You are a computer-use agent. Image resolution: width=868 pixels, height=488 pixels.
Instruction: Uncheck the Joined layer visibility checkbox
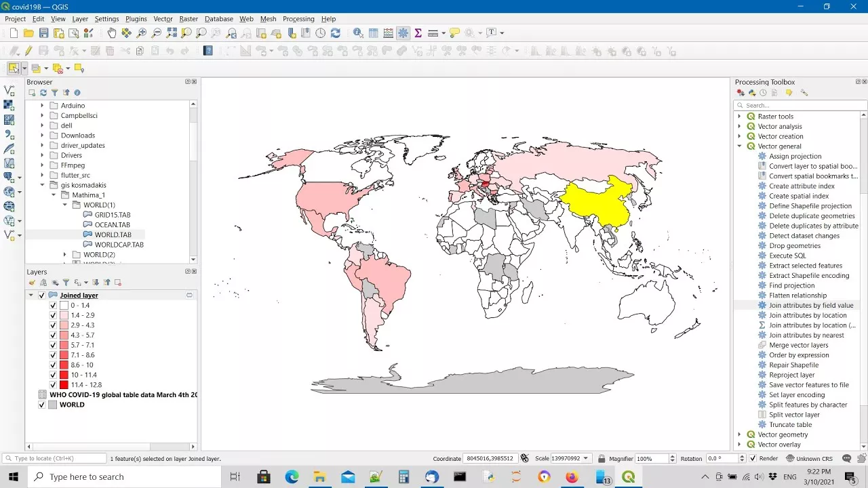click(x=42, y=296)
